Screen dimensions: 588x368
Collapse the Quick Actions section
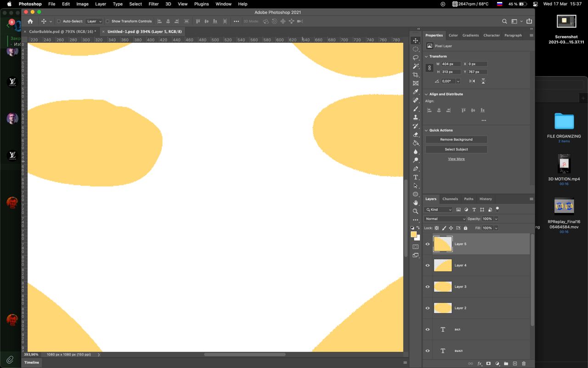[426, 130]
